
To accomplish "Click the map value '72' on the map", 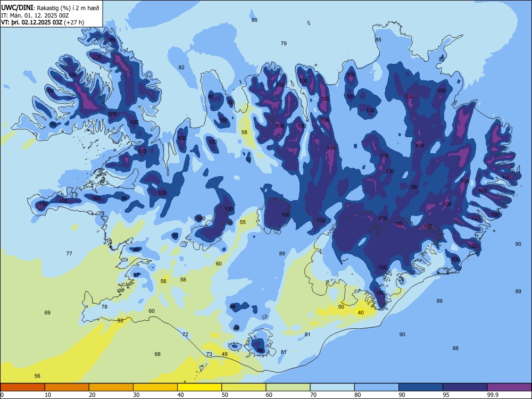I will (x=185, y=334).
